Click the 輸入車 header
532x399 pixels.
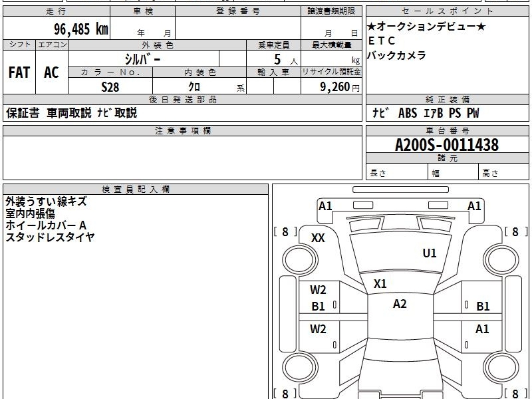click(x=273, y=72)
